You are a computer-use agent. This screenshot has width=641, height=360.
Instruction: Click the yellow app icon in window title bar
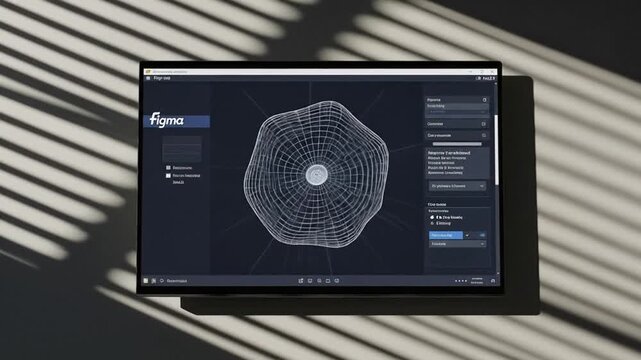(148, 72)
